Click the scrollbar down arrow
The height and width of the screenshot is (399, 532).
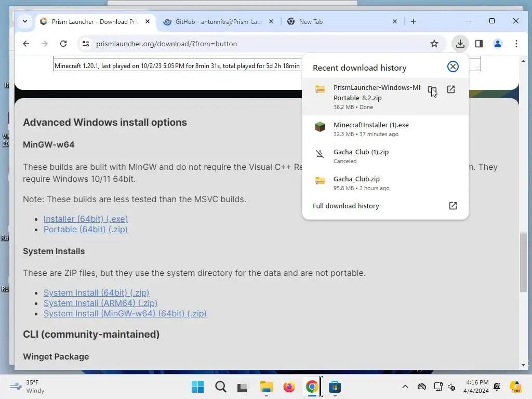coord(523,365)
